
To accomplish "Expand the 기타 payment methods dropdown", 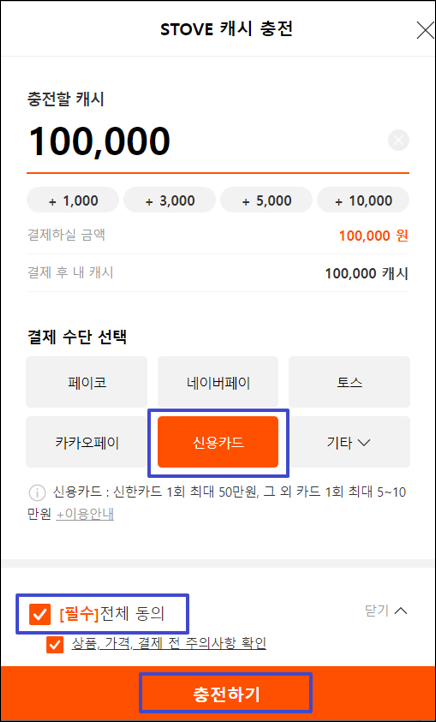I will 349,442.
